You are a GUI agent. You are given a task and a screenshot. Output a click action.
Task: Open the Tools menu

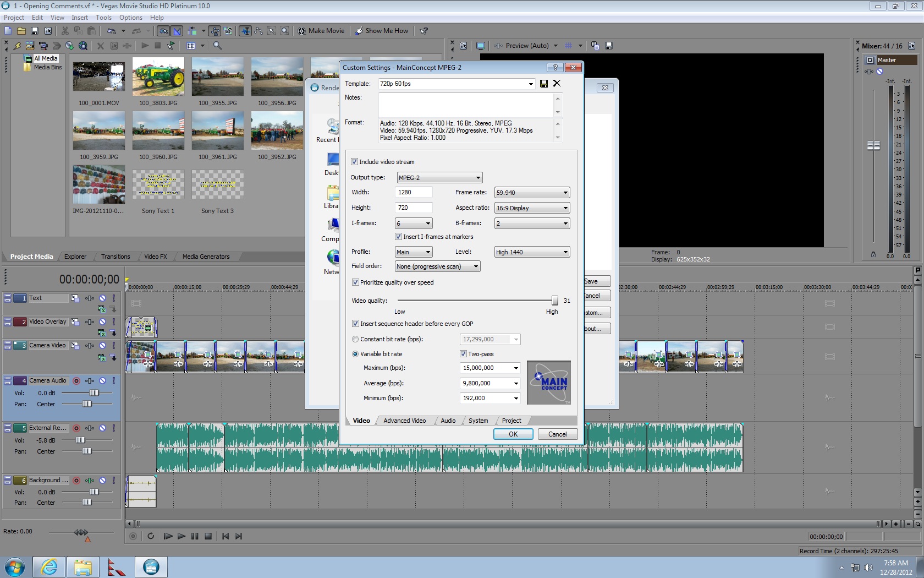(103, 18)
